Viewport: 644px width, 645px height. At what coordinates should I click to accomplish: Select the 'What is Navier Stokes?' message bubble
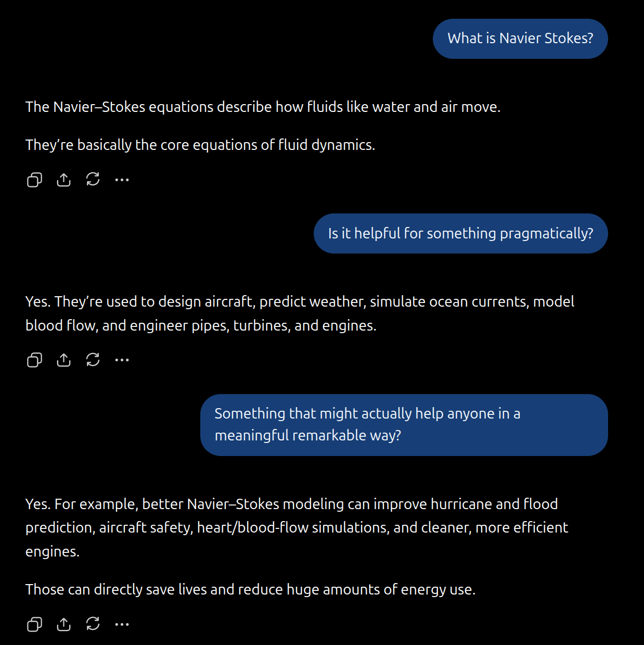click(520, 39)
